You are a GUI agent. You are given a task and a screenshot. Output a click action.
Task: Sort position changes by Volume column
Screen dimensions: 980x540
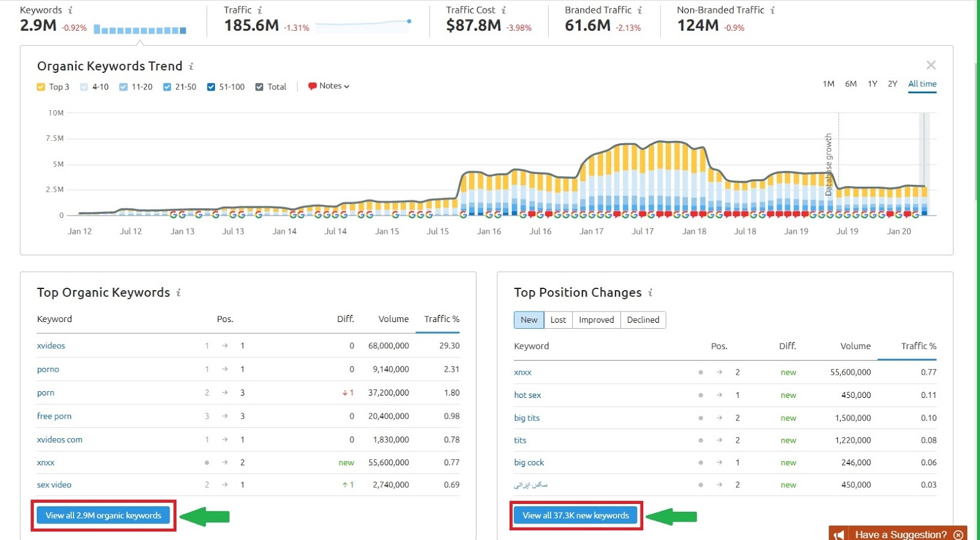pos(855,346)
